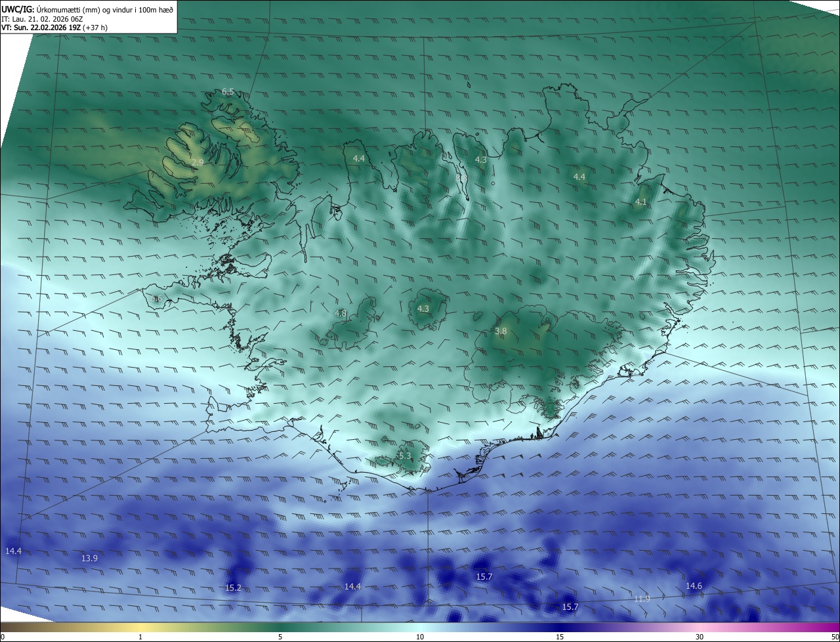Click the 15.2 value over the ocean
The height and width of the screenshot is (642, 840).
(233, 588)
